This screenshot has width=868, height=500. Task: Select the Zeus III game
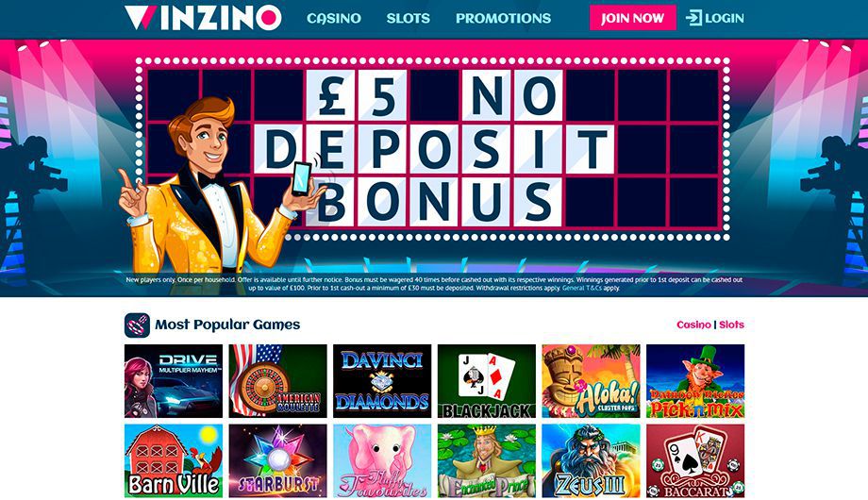(591, 460)
